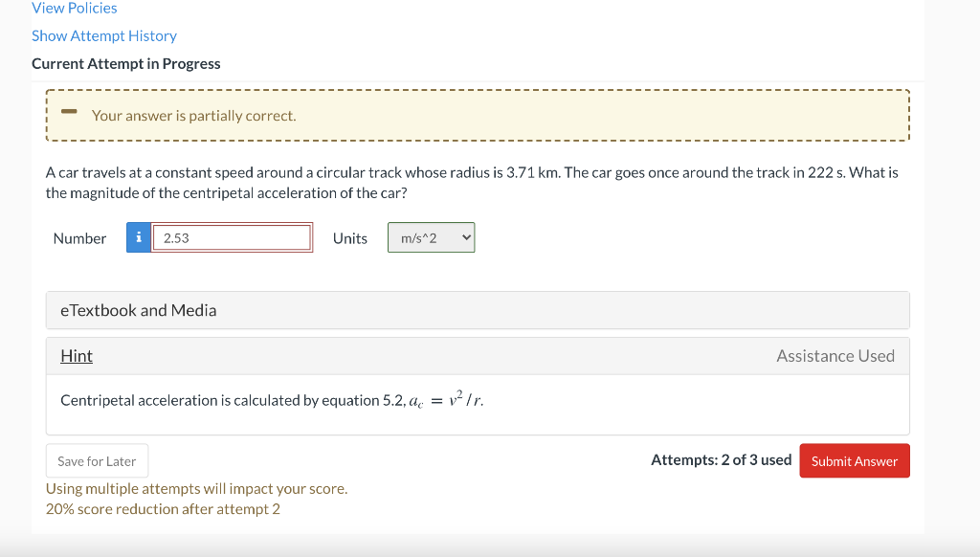Click the multiple attempts impact warning text

click(196, 488)
